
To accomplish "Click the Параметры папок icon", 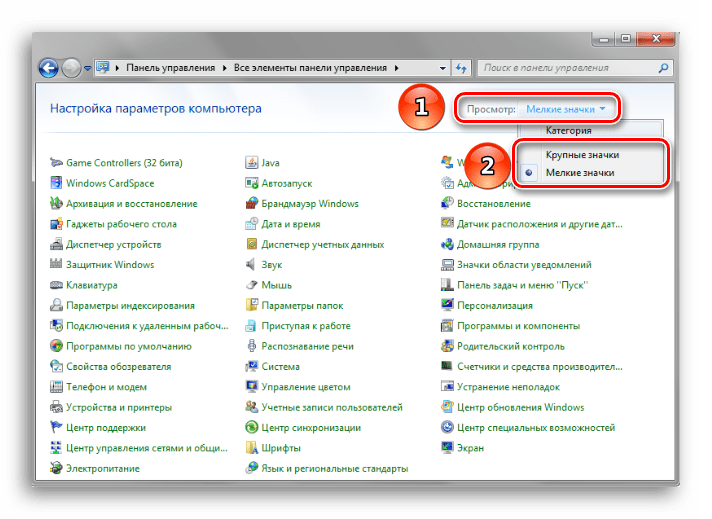I will 251,305.
